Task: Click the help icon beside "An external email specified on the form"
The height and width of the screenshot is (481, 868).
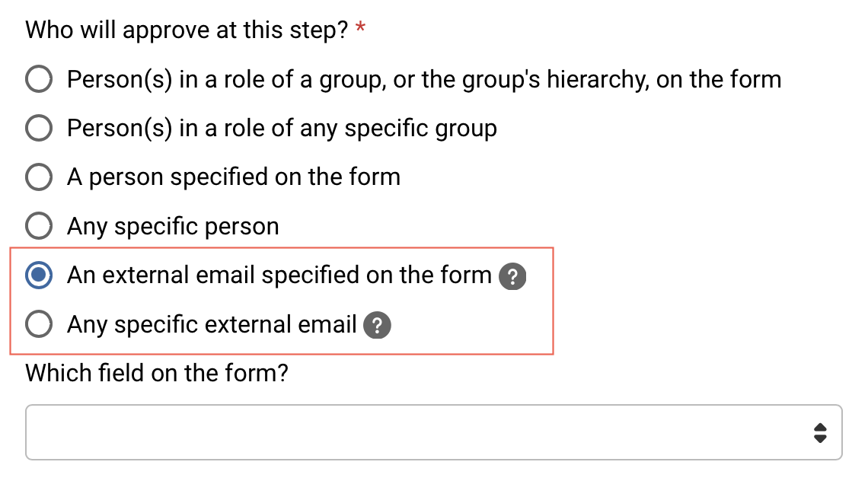Action: 512,276
